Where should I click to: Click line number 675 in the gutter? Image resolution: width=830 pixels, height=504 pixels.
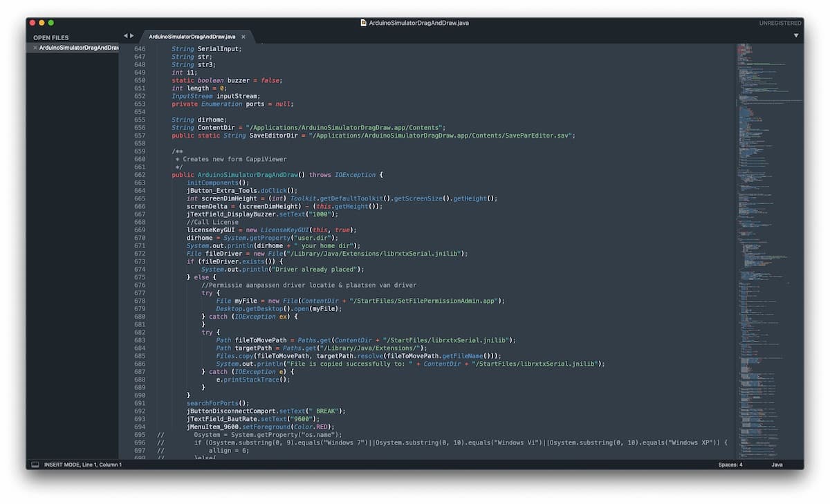pos(139,277)
